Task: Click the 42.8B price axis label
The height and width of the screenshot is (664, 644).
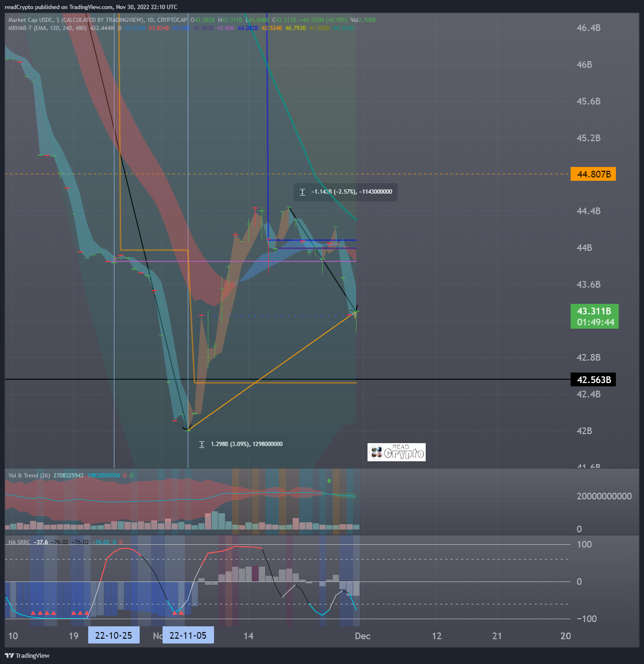Action: point(589,357)
